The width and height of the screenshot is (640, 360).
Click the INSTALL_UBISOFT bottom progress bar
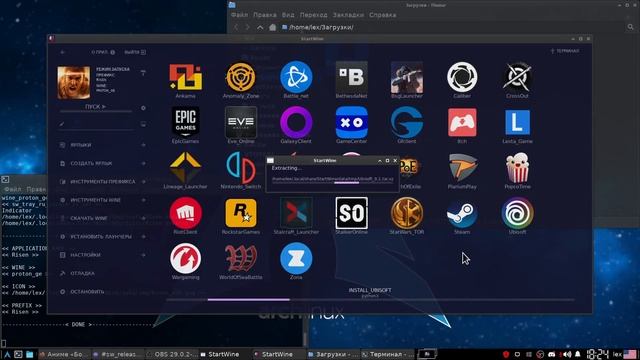370,300
